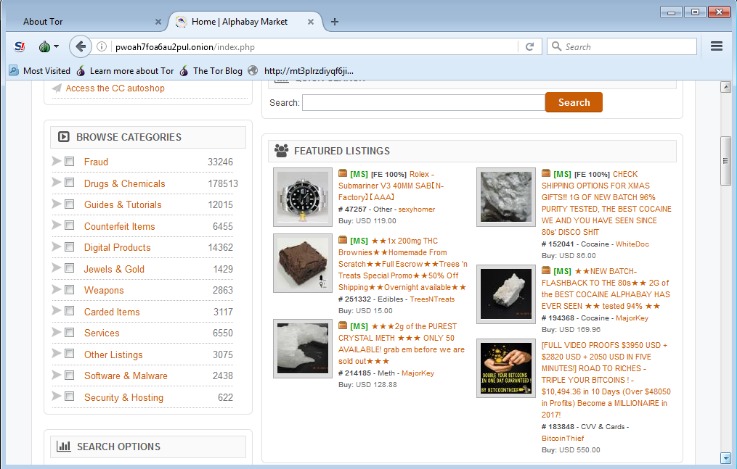Click the orange badge icon on the XMAS GIFTS listing
Image resolution: width=737 pixels, height=469 pixels.
(546, 173)
